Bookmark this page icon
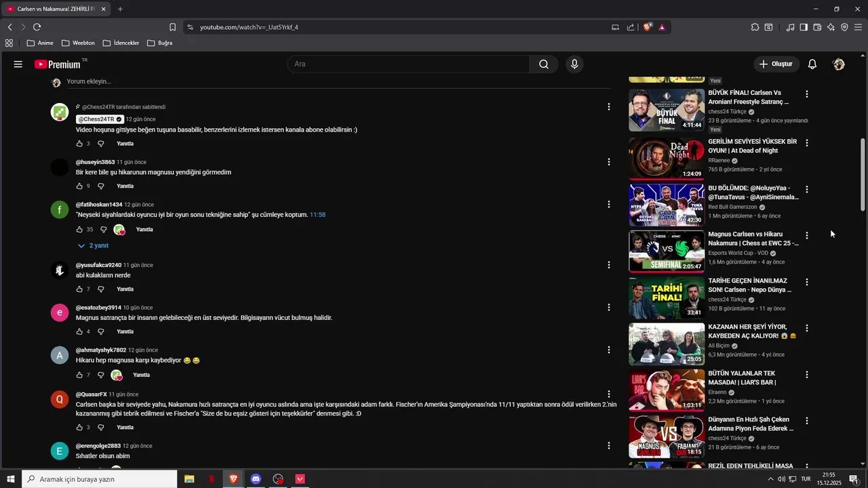This screenshot has width=868, height=488. click(x=172, y=27)
